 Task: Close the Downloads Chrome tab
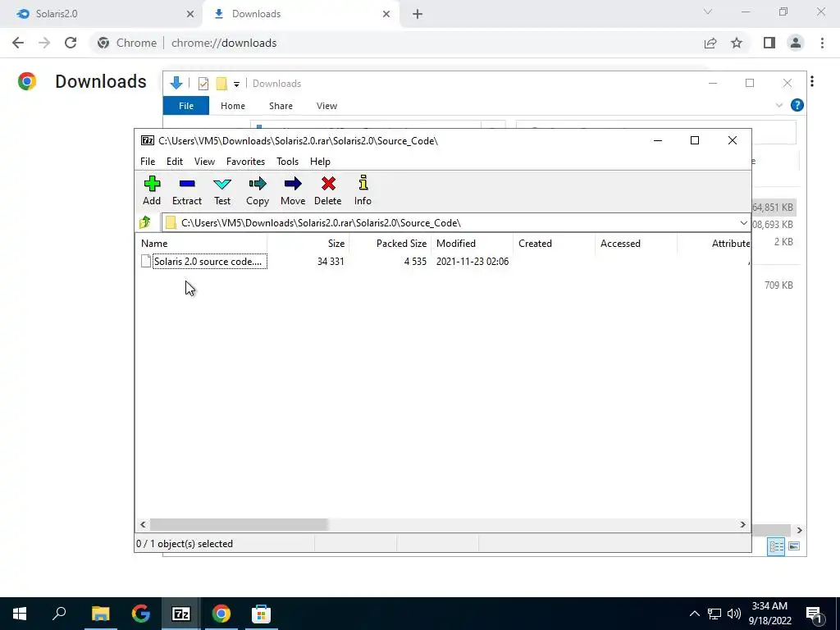[x=386, y=14]
